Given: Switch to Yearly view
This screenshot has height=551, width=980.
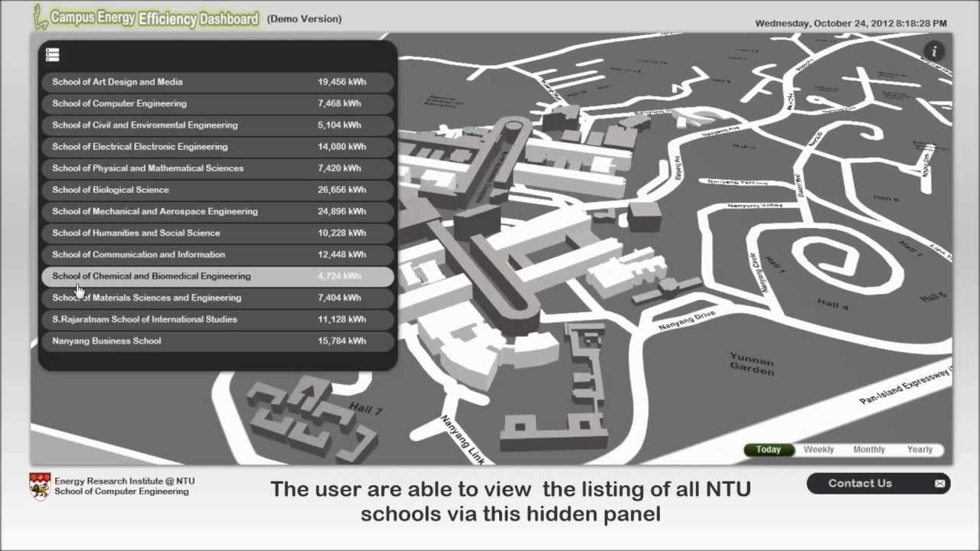Looking at the screenshot, I should click(920, 450).
